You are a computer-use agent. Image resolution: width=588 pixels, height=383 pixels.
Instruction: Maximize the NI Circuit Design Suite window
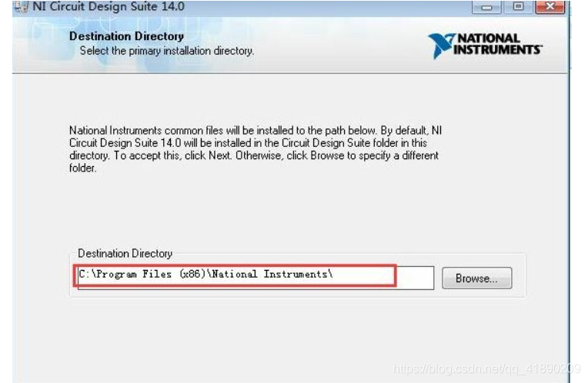click(x=518, y=7)
